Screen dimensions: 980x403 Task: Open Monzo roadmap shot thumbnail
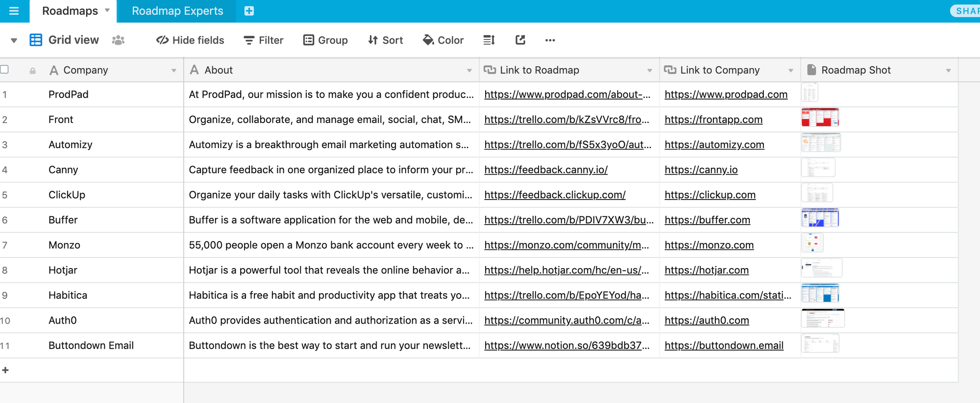[x=812, y=243]
